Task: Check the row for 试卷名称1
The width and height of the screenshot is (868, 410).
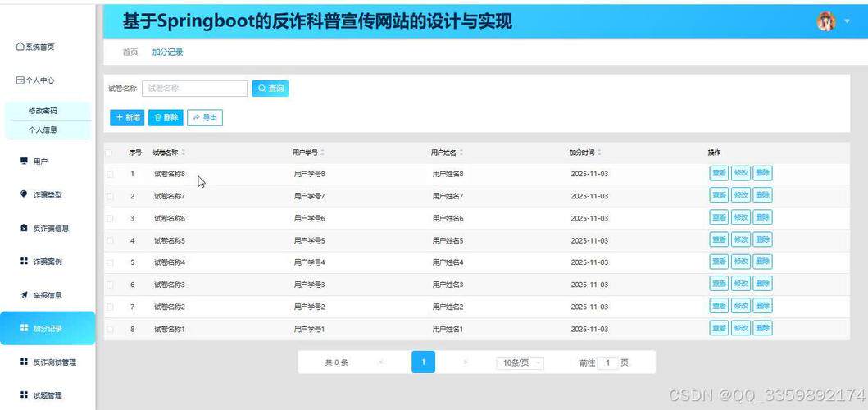Action: pos(110,329)
